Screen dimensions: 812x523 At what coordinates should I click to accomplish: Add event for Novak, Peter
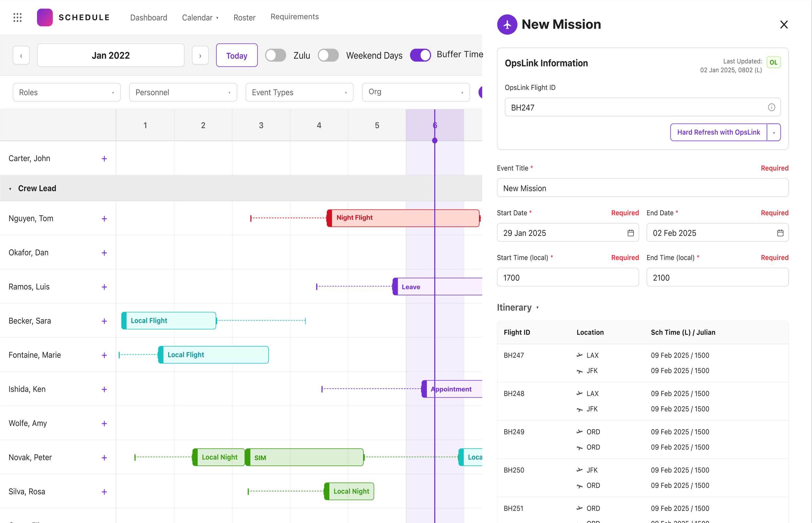(104, 457)
